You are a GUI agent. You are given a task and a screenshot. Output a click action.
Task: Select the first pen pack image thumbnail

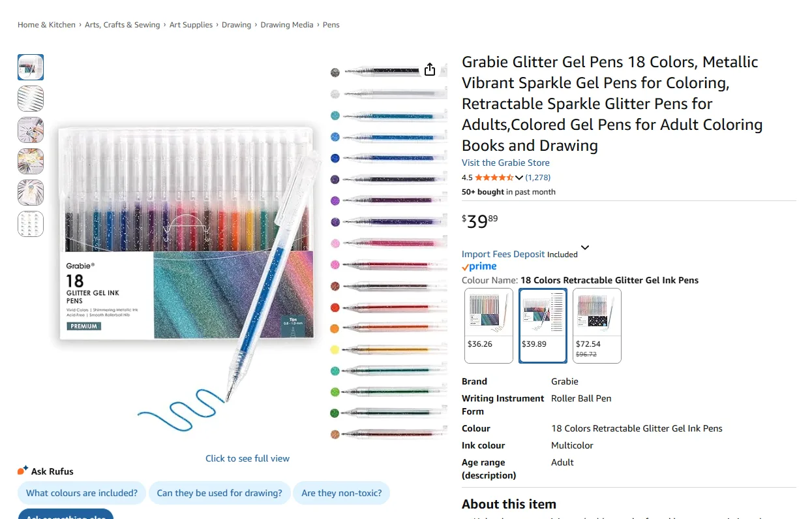point(31,67)
